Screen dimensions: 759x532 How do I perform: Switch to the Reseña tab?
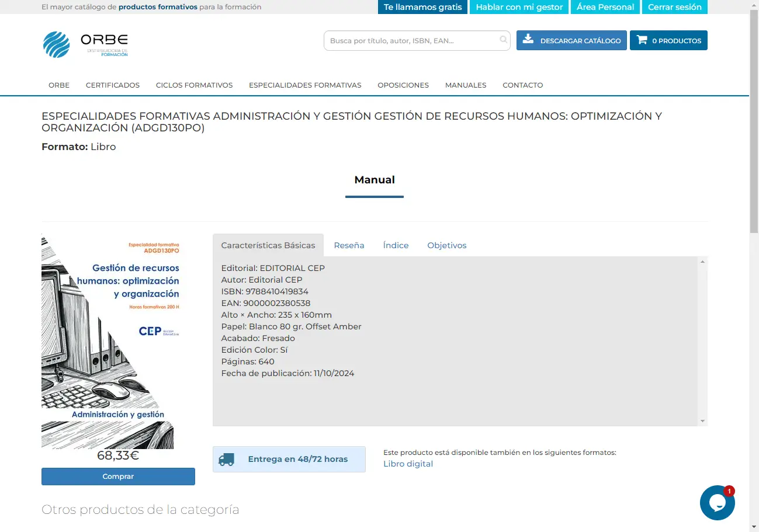point(349,245)
